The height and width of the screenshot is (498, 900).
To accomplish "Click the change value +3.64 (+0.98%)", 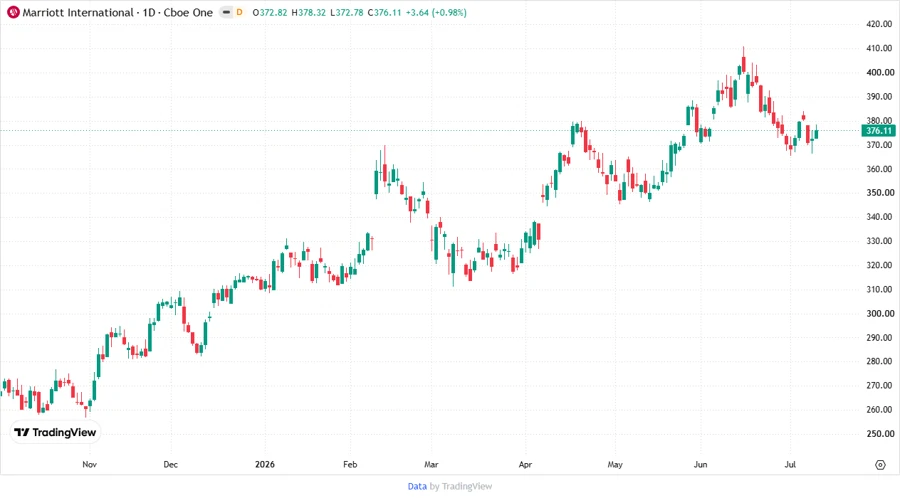I will pyautogui.click(x=436, y=12).
